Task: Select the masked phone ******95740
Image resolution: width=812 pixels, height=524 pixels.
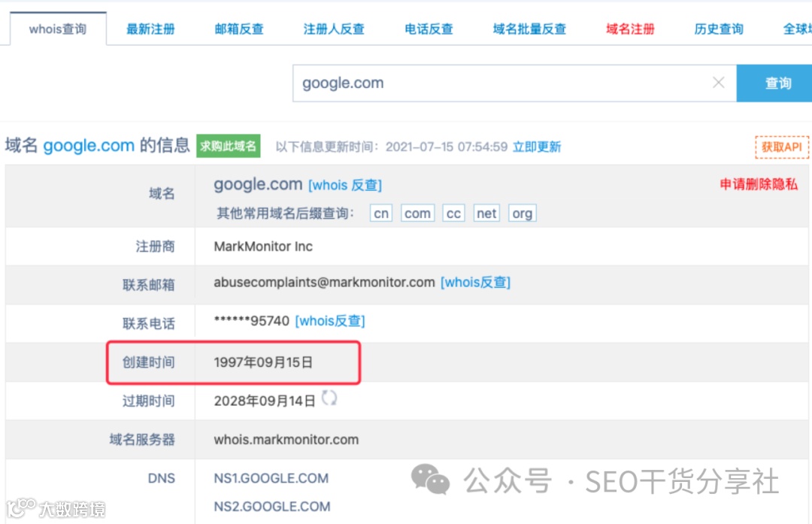Action: pos(252,321)
